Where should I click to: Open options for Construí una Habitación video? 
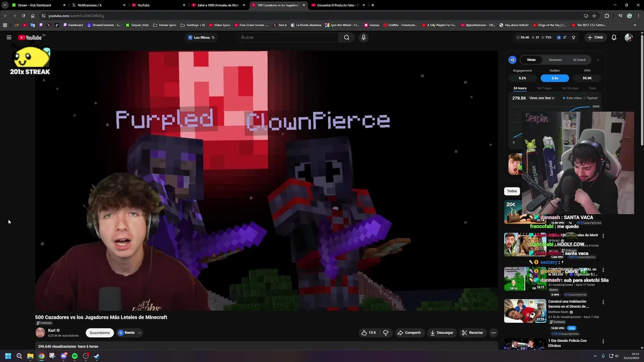click(x=603, y=302)
